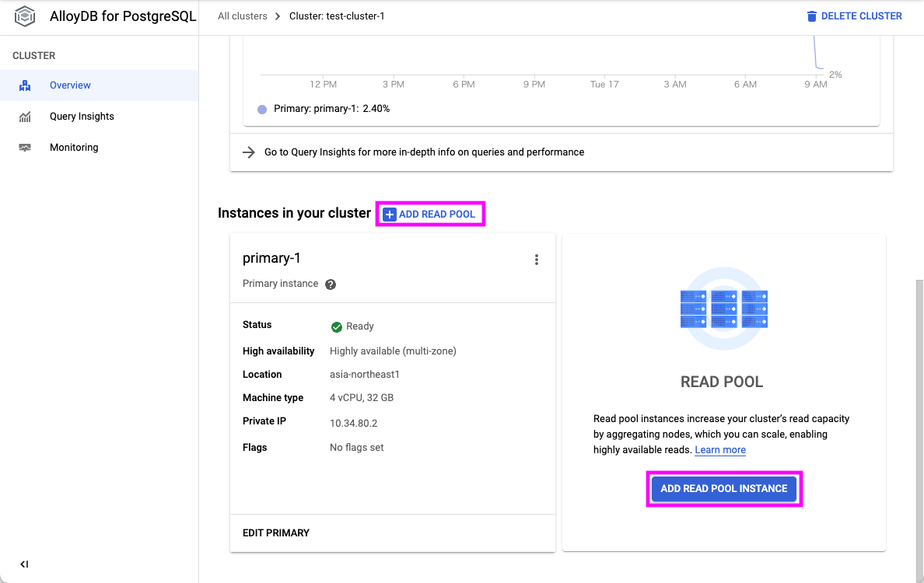The image size is (924, 583).
Task: Click the plus icon on Add Read Pool
Action: pyautogui.click(x=390, y=215)
